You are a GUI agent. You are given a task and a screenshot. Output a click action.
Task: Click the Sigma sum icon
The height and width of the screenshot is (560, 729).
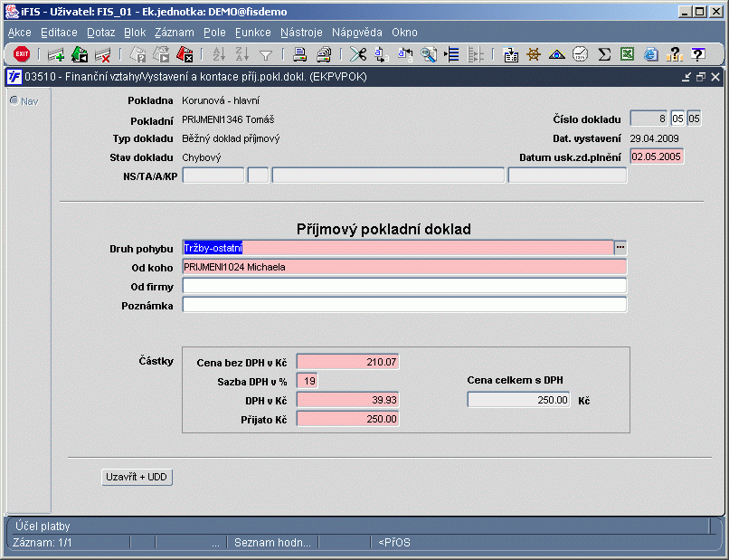[x=604, y=54]
